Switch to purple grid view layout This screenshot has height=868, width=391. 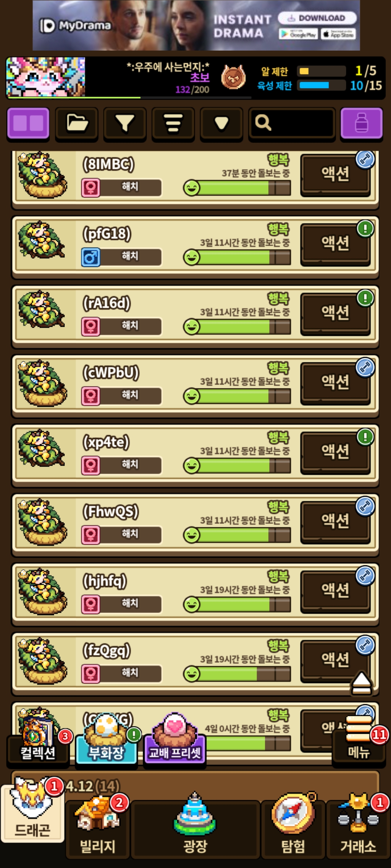tap(28, 123)
